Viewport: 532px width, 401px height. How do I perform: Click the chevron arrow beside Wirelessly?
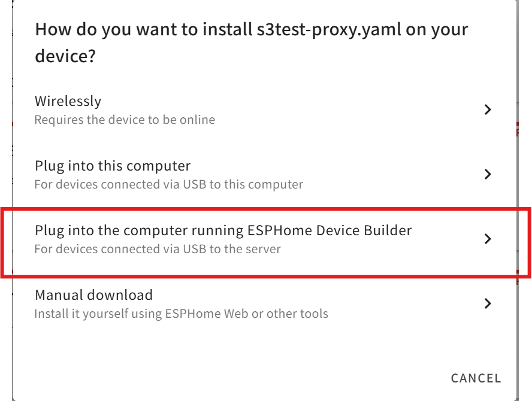tap(488, 110)
